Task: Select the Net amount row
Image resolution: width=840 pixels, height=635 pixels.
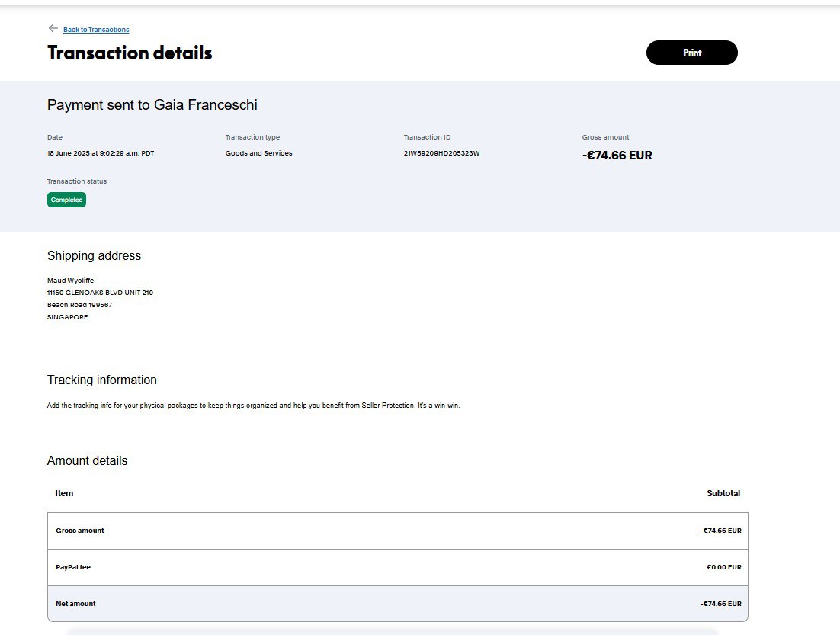Action: (x=397, y=604)
